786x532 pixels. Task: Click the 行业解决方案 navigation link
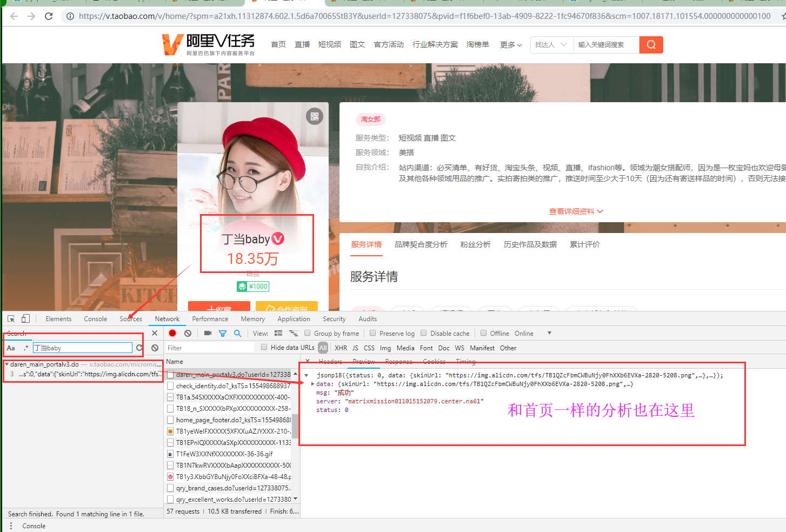point(435,45)
